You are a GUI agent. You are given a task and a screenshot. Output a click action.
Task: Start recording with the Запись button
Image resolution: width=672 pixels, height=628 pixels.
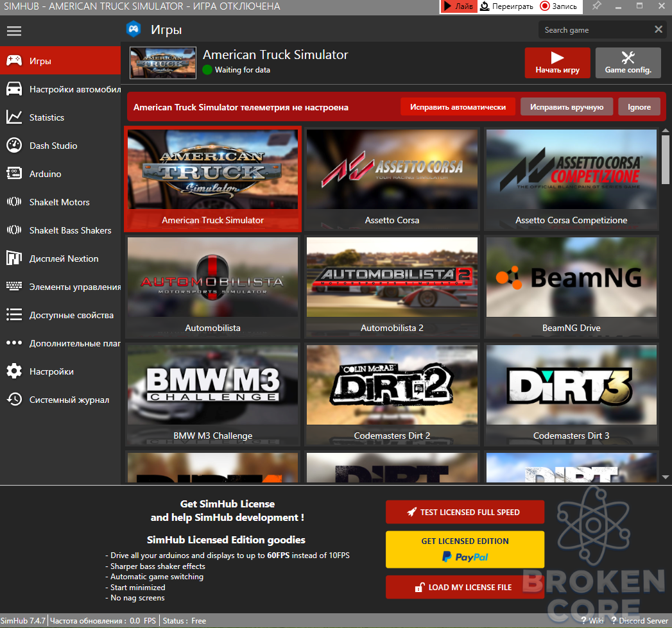tap(558, 6)
